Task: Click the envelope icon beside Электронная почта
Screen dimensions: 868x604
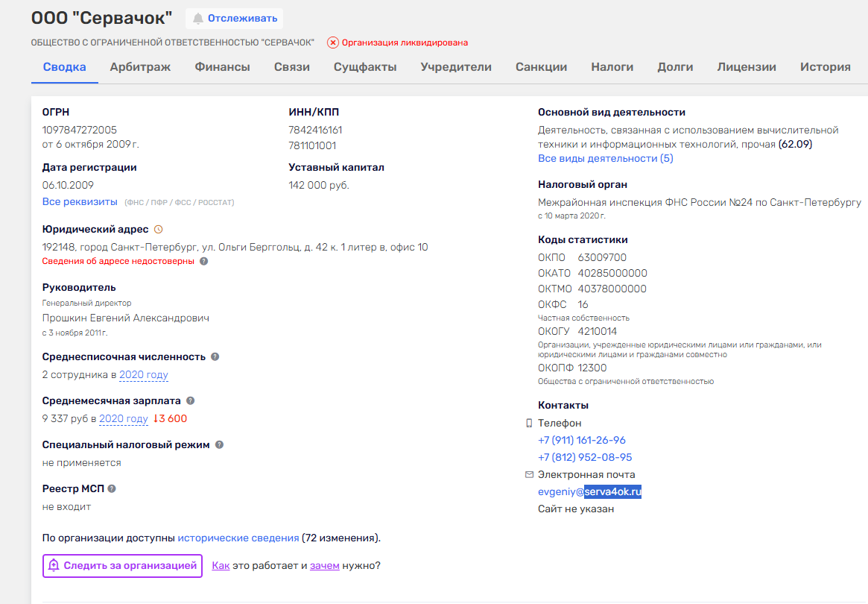Action: point(529,475)
